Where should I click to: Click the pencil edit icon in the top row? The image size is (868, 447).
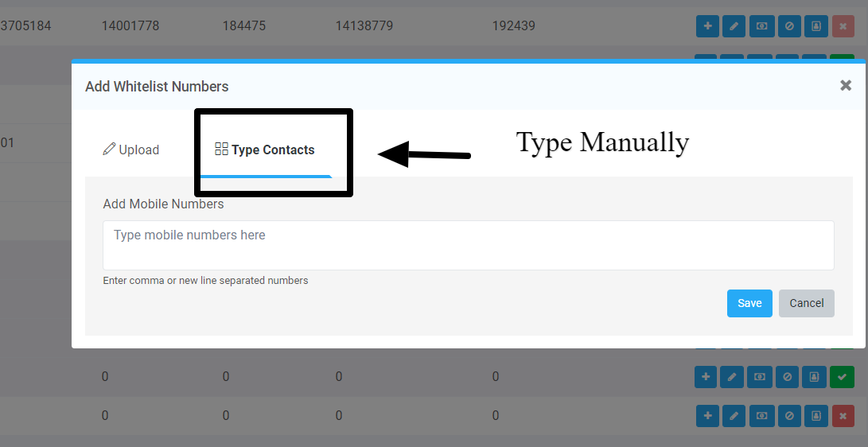[x=734, y=26]
